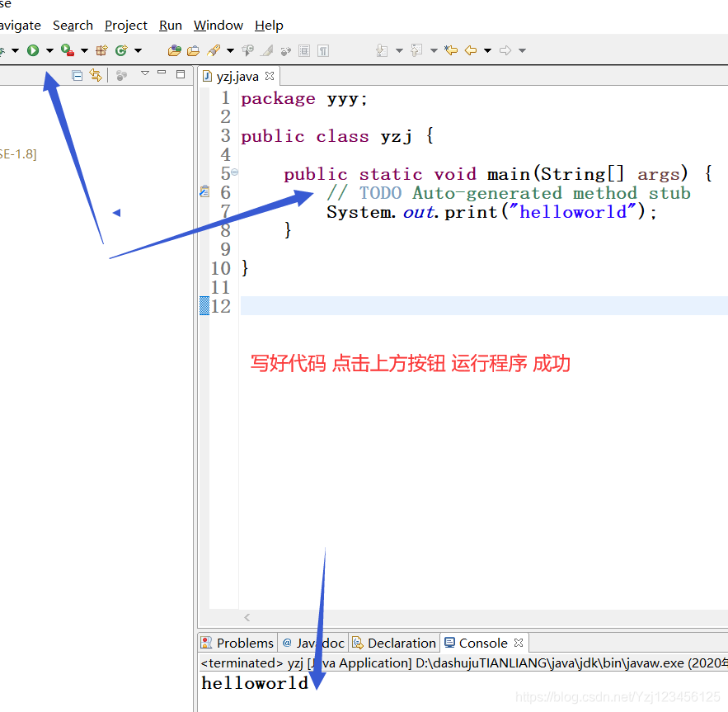Minimize the Package Explorer view
728x712 pixels.
tap(162, 73)
